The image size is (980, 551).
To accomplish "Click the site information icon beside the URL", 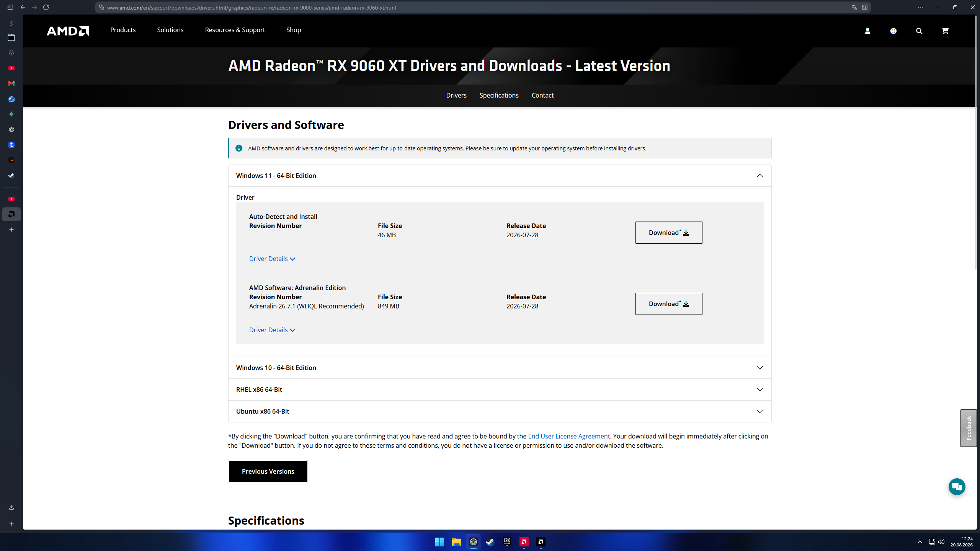I will (x=101, y=7).
